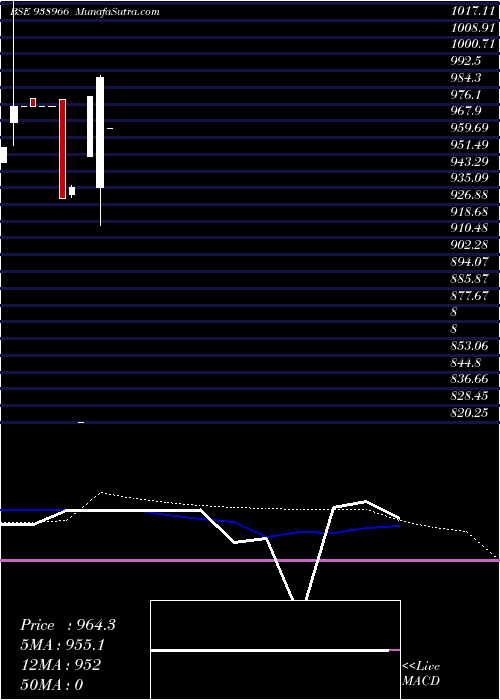This screenshot has width=500, height=700.
Task: Select the tall red candlestick
Action: click(x=62, y=149)
